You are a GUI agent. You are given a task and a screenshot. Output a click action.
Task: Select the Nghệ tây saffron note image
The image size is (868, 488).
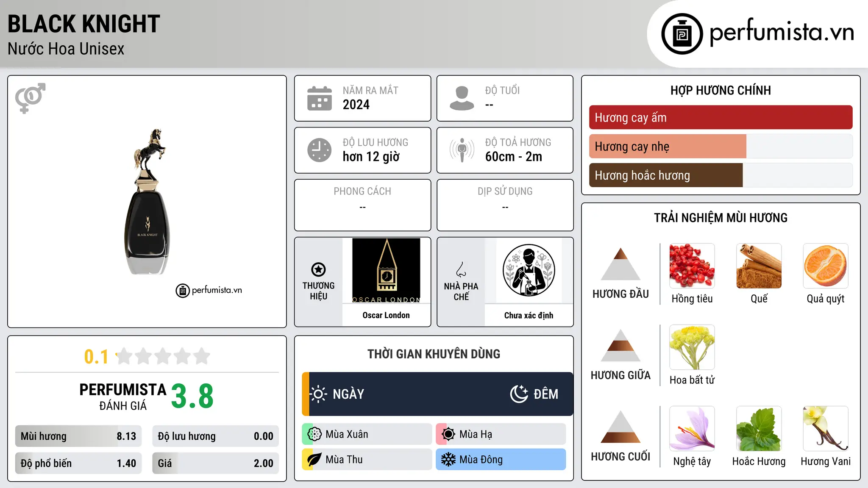pyautogui.click(x=692, y=429)
